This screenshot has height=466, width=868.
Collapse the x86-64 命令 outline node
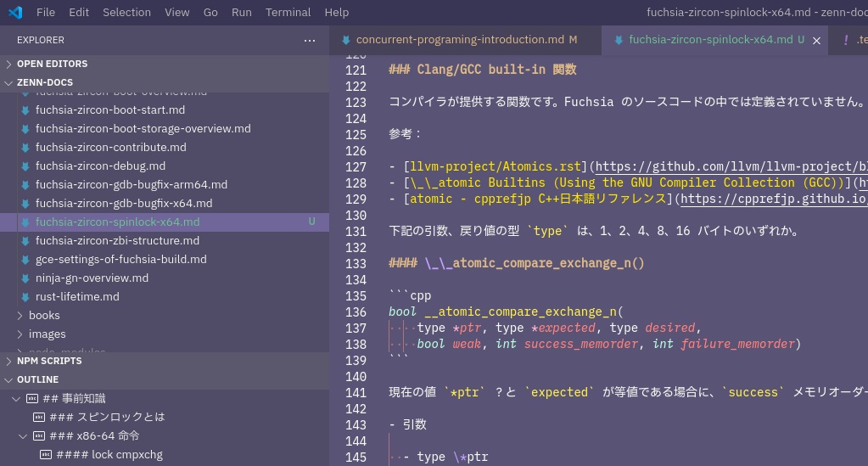(x=23, y=436)
